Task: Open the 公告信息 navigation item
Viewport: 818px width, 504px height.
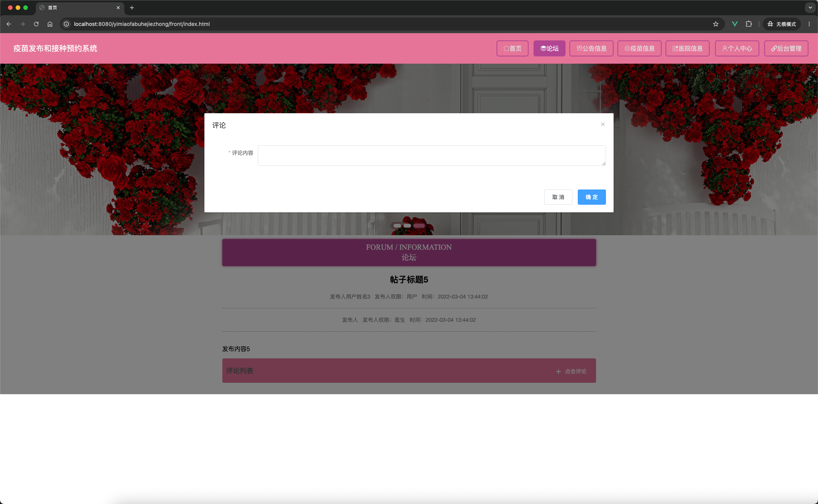Action: click(591, 48)
